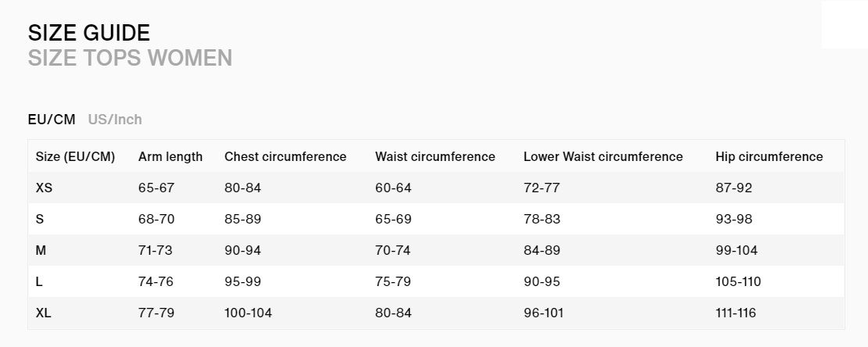Select the M size row label

coord(41,251)
